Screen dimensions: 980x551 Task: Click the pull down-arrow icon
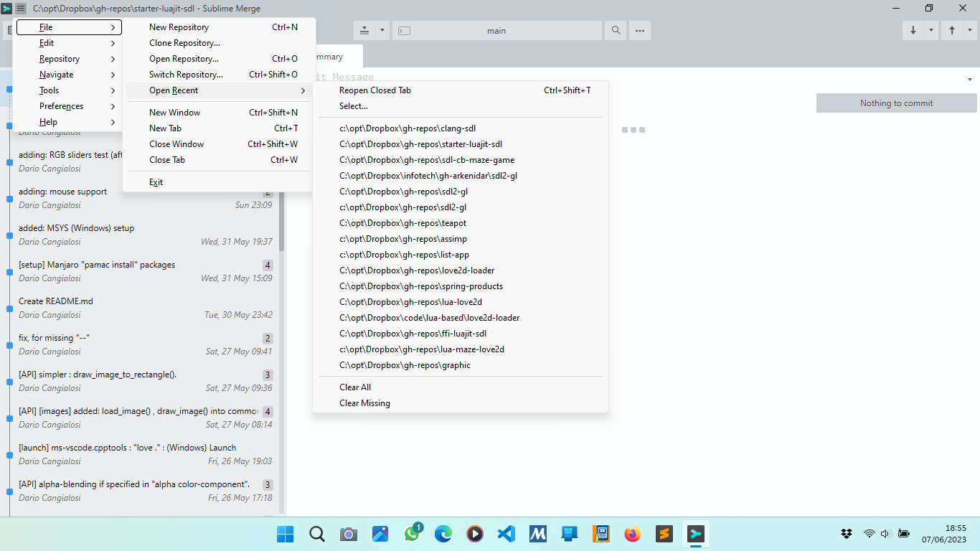click(913, 31)
